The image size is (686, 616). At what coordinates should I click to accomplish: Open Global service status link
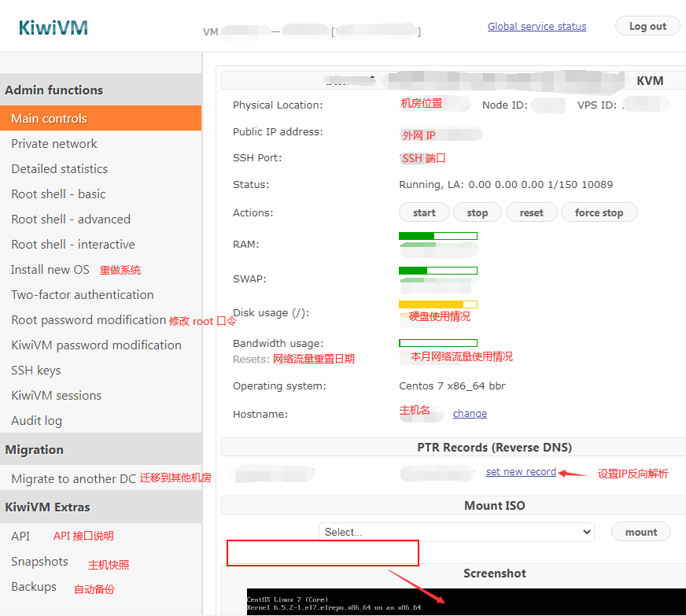coord(537,26)
